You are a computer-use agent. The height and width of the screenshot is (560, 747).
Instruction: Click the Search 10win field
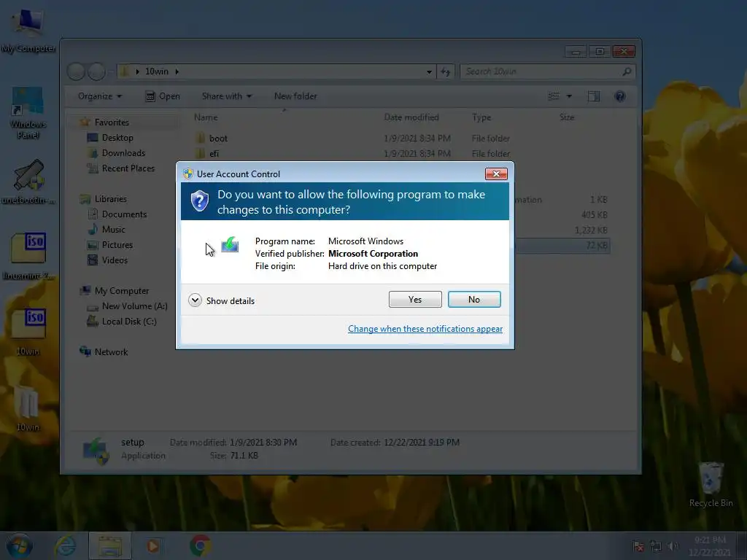(548, 71)
